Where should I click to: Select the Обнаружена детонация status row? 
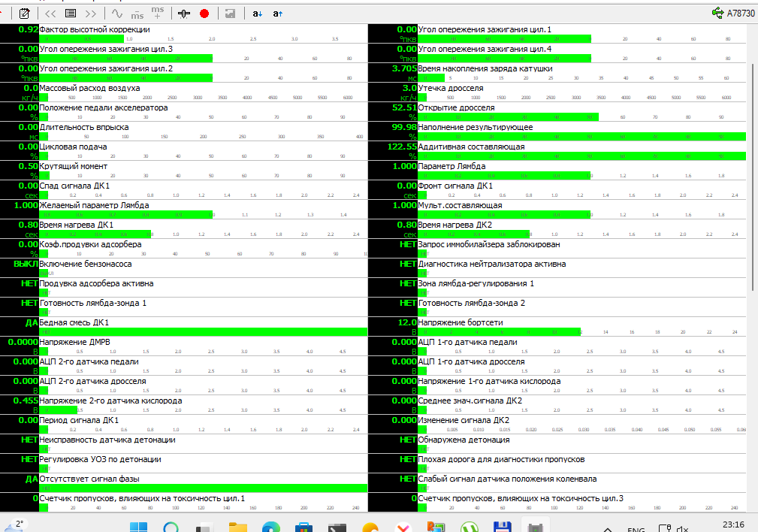point(464,440)
